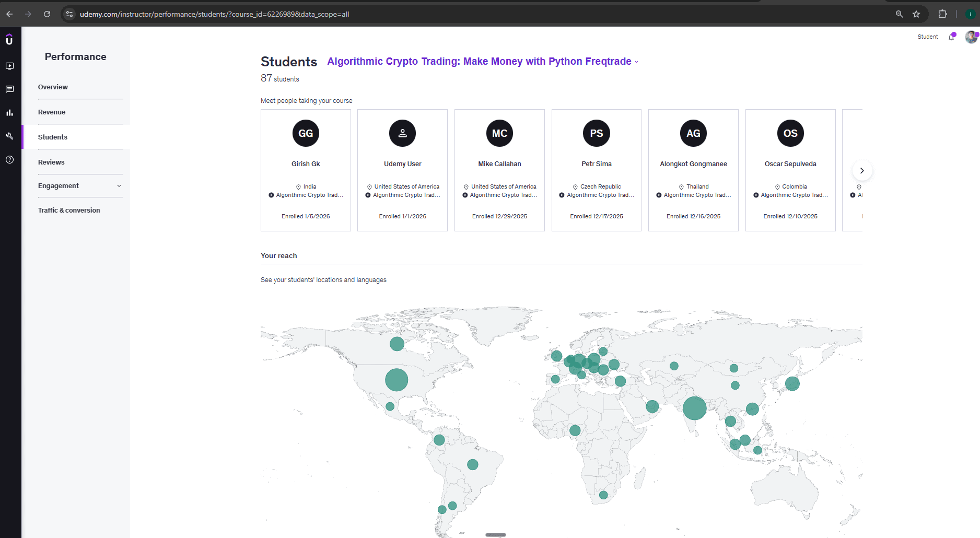The image size is (980, 538).
Task: Go to Revenue in Performance menu
Action: pos(52,112)
